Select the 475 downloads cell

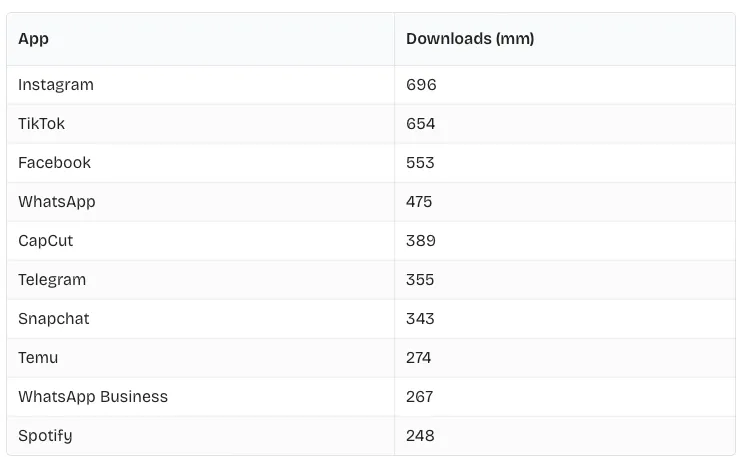(419, 202)
